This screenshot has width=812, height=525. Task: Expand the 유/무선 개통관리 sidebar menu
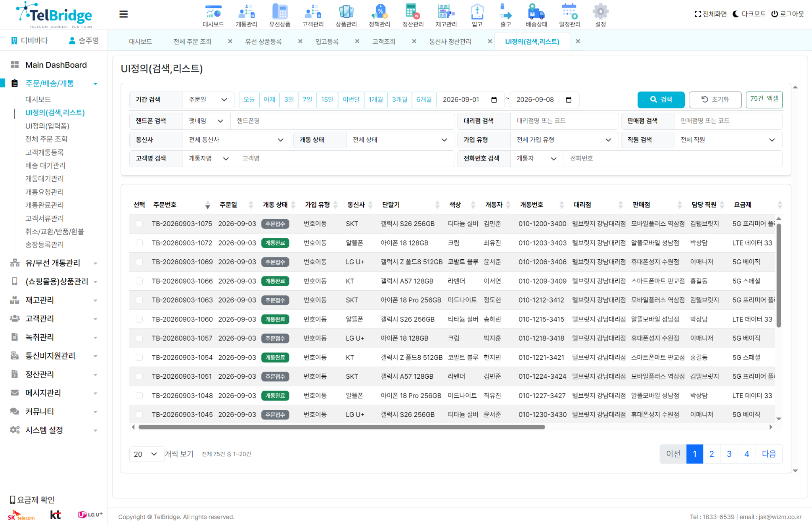point(54,263)
